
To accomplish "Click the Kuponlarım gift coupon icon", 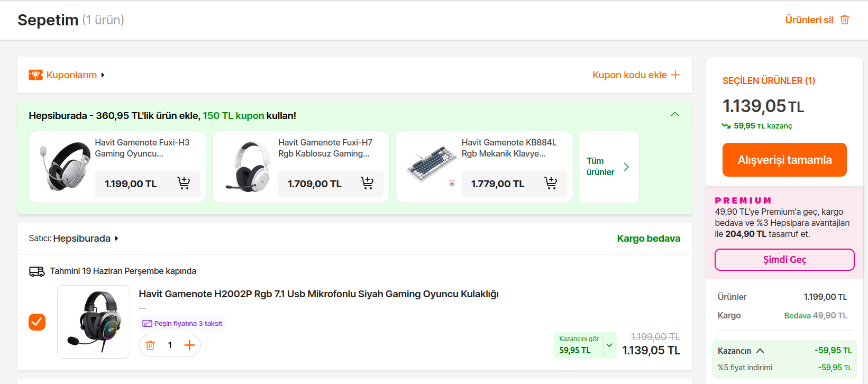I will (35, 75).
